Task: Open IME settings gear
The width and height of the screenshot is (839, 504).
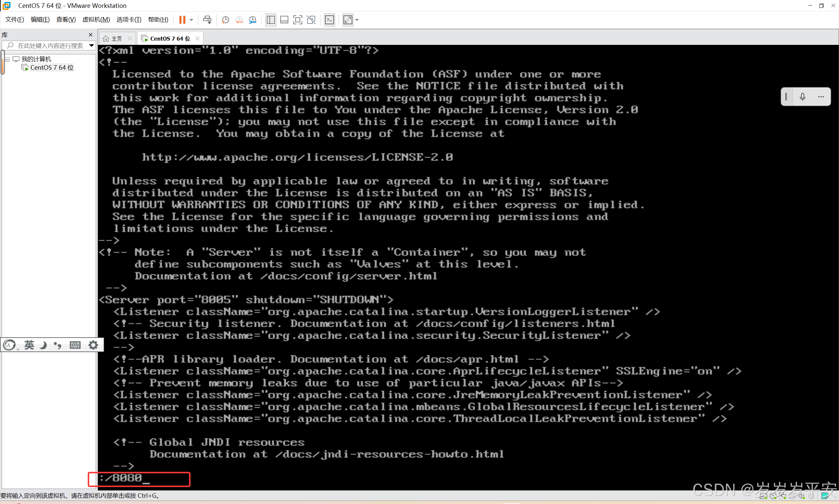Action: pos(93,345)
